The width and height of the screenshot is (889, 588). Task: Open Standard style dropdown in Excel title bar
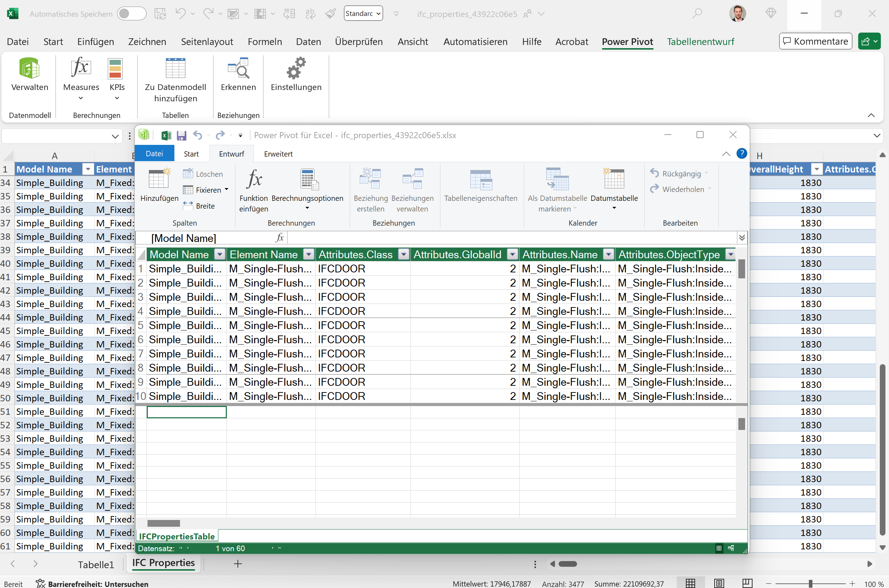tap(363, 13)
